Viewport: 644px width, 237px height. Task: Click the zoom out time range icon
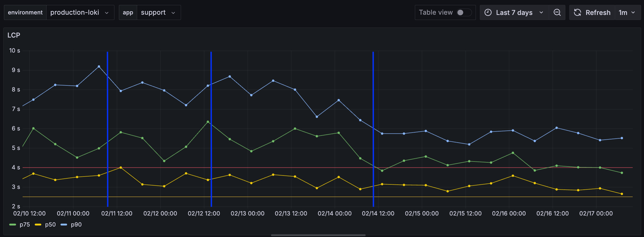[x=557, y=13]
